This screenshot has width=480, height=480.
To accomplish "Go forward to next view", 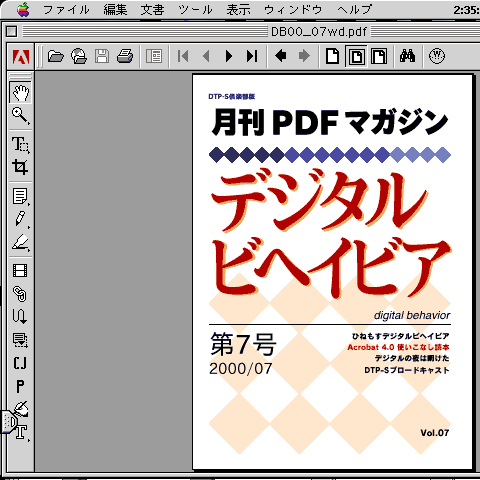I will coord(304,56).
